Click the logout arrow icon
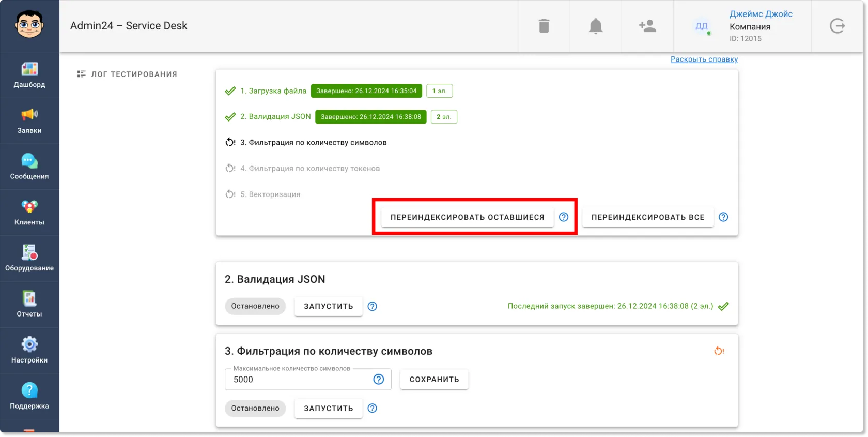This screenshot has height=437, width=868. [x=837, y=26]
